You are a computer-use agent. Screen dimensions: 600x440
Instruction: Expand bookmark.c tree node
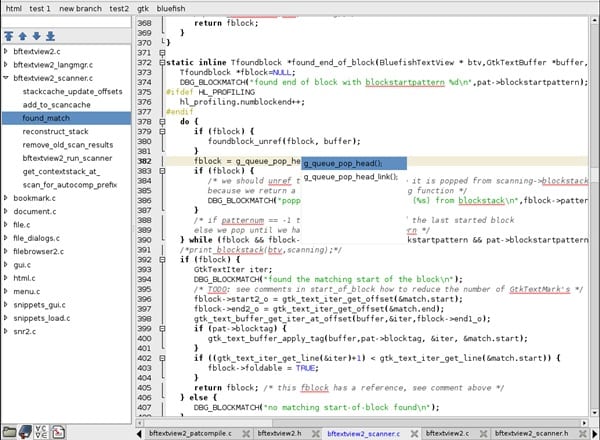click(x=6, y=198)
